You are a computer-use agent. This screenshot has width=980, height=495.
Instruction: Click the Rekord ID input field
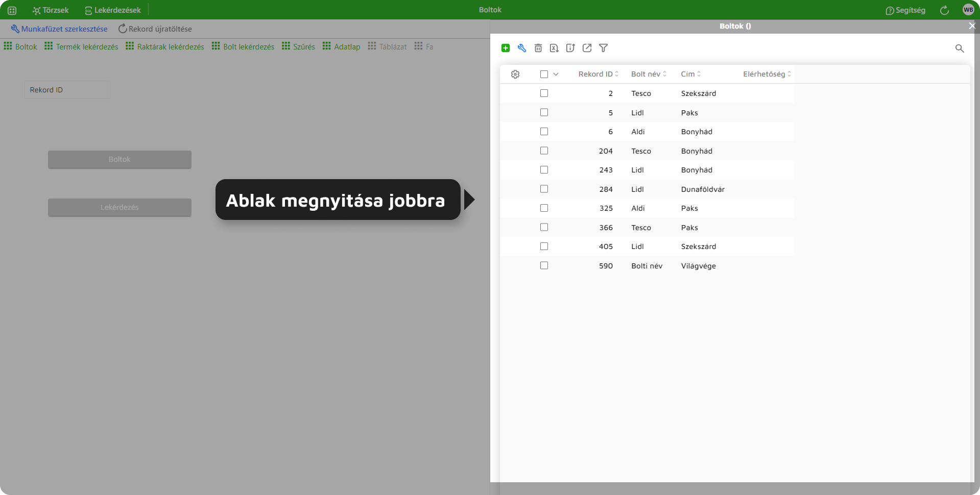click(x=67, y=90)
